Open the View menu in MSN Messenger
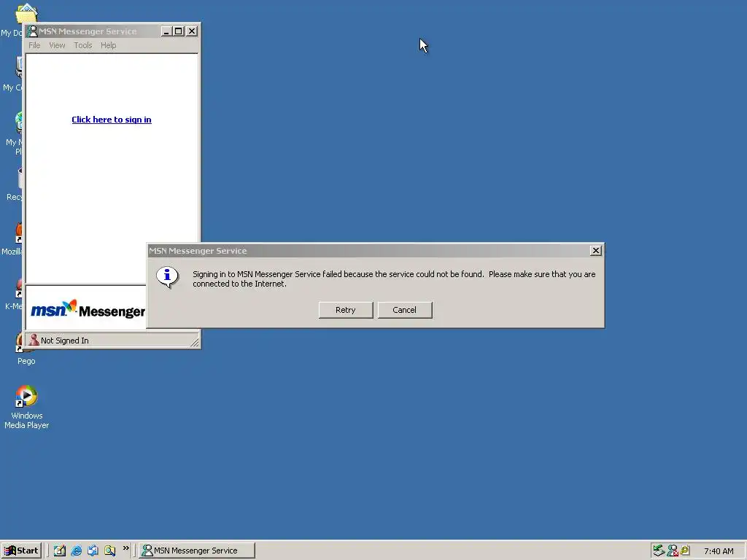The width and height of the screenshot is (747, 560). [x=57, y=45]
